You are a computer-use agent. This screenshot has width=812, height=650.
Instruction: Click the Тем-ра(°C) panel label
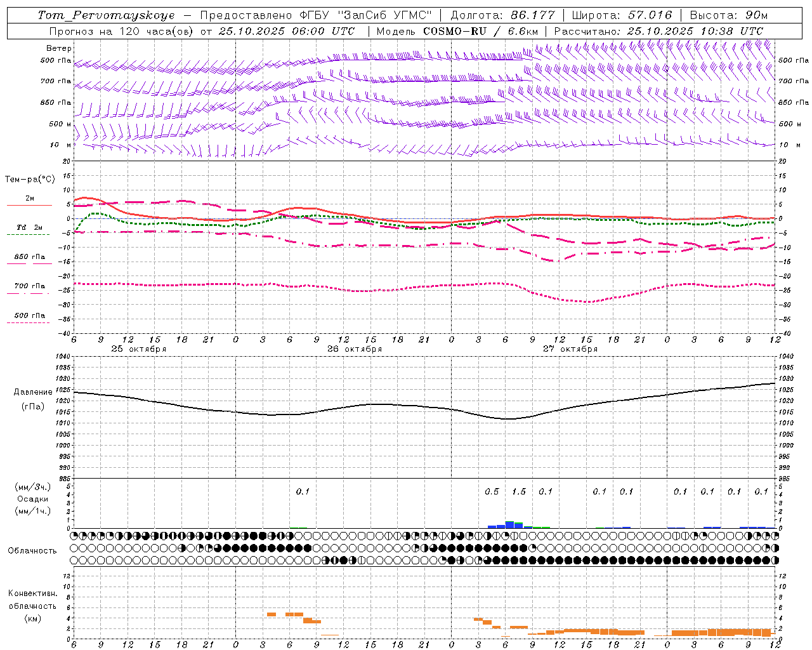pyautogui.click(x=30, y=180)
